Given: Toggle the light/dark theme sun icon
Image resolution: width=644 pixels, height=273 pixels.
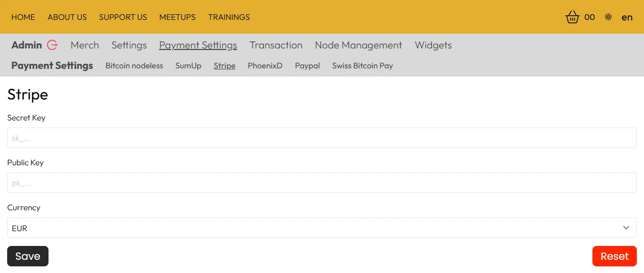Looking at the screenshot, I should (x=608, y=17).
